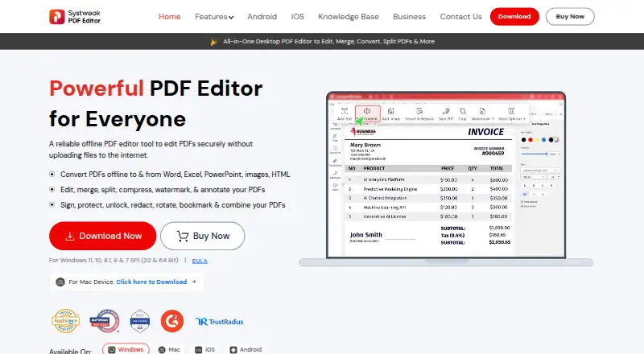Open More Options dropdown in laptop preview
The width and height of the screenshot is (644, 354).
(x=512, y=114)
